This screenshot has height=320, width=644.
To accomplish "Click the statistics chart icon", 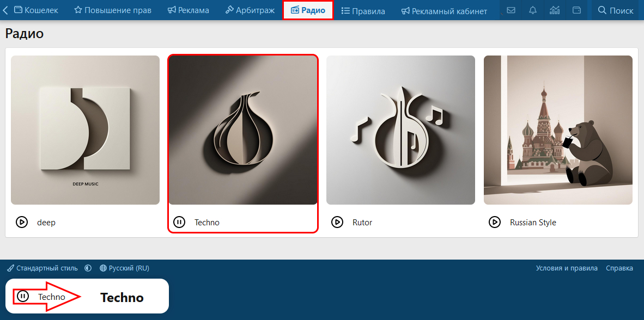I will click(555, 10).
